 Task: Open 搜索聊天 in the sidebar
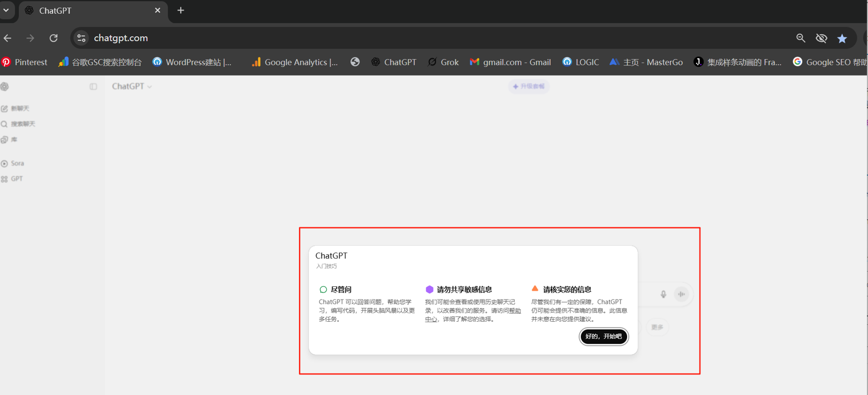[x=18, y=124]
